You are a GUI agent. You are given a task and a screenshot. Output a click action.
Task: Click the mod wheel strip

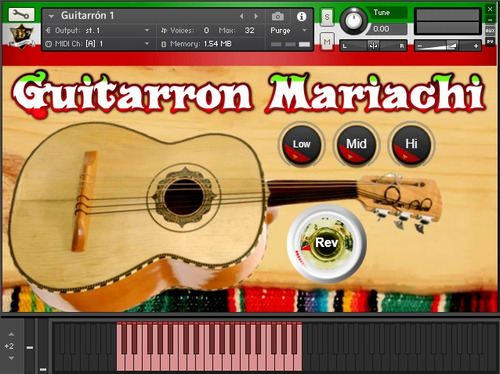(x=43, y=346)
